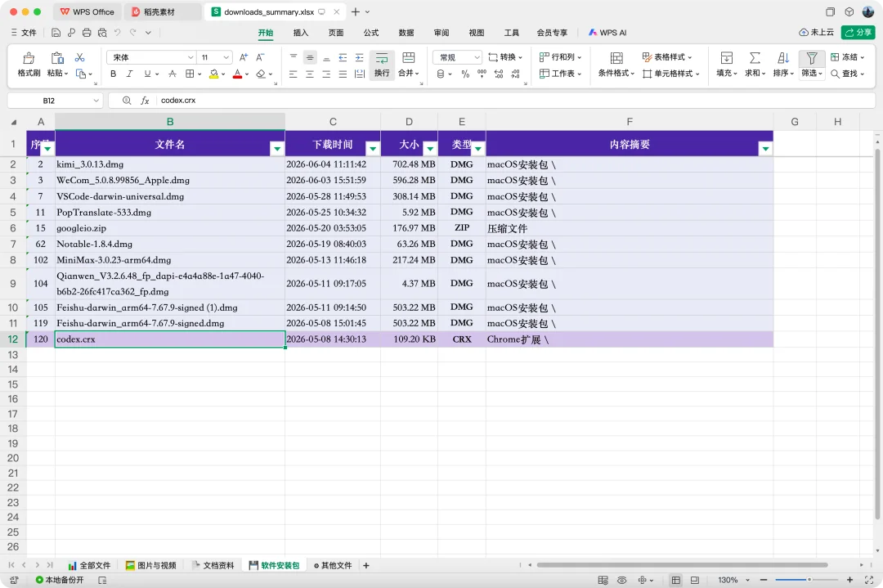Click the print icon in quick toolbar
883x588 pixels.
(87, 33)
